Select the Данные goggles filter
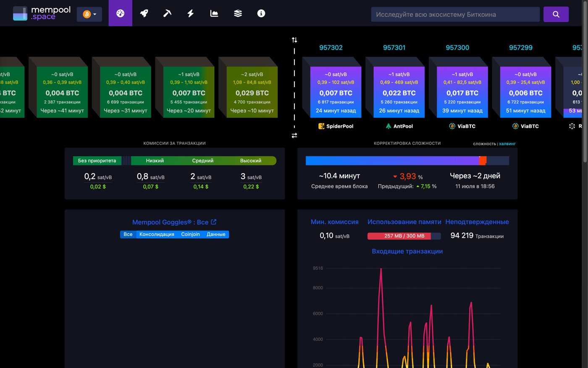Viewport: 588px width, 368px height. (216, 234)
